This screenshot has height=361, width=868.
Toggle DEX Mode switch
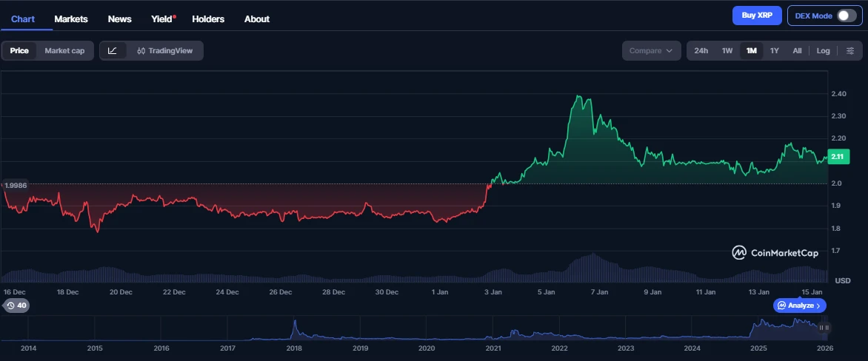click(x=847, y=16)
